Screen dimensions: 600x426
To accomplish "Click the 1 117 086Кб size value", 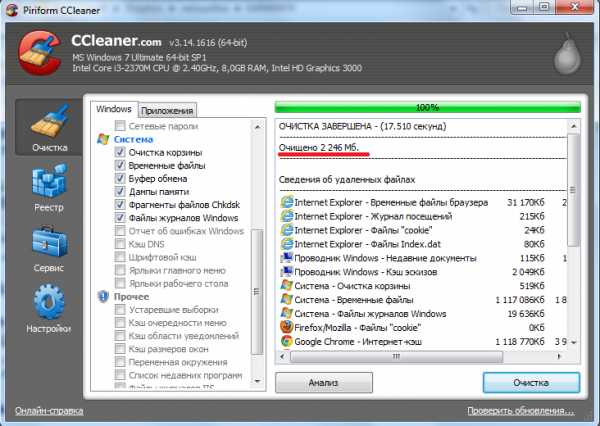I will (x=520, y=300).
